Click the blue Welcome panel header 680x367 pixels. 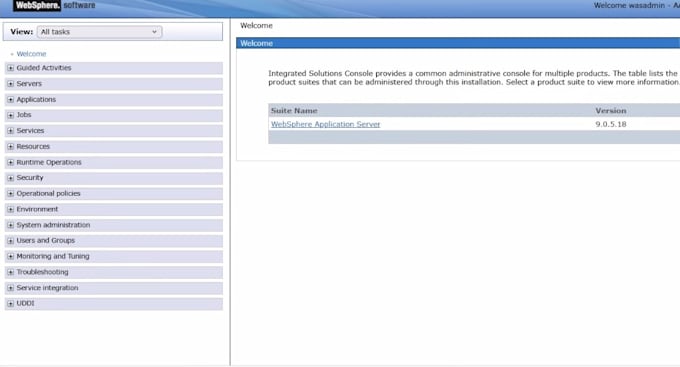[458, 43]
